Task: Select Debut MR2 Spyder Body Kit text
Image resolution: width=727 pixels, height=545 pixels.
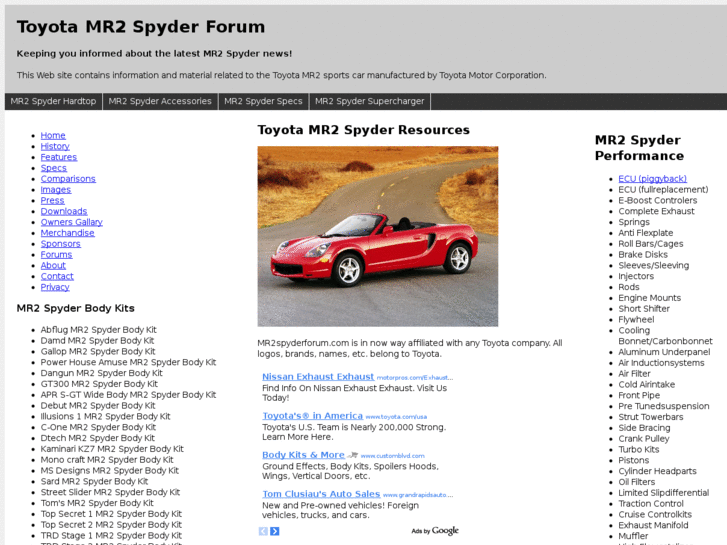Action: 98,405
